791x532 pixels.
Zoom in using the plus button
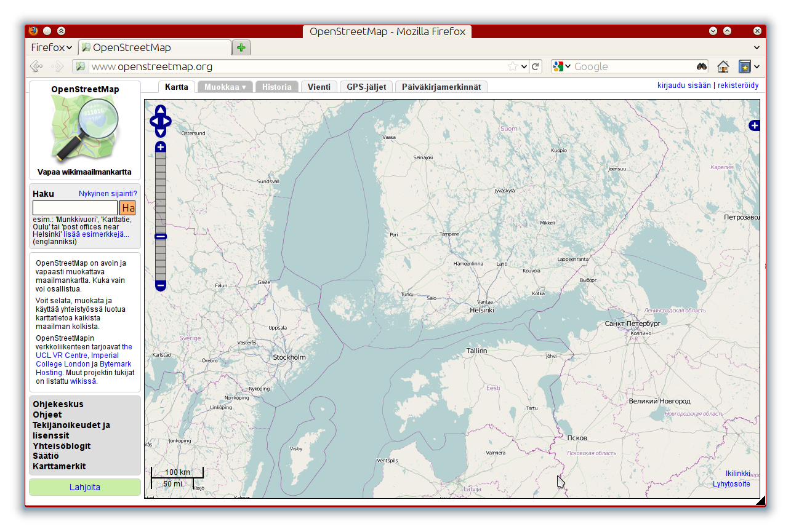(x=161, y=147)
